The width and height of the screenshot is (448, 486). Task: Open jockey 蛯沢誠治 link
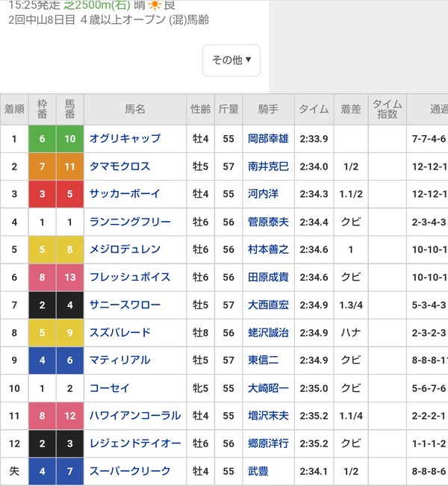pos(268,332)
